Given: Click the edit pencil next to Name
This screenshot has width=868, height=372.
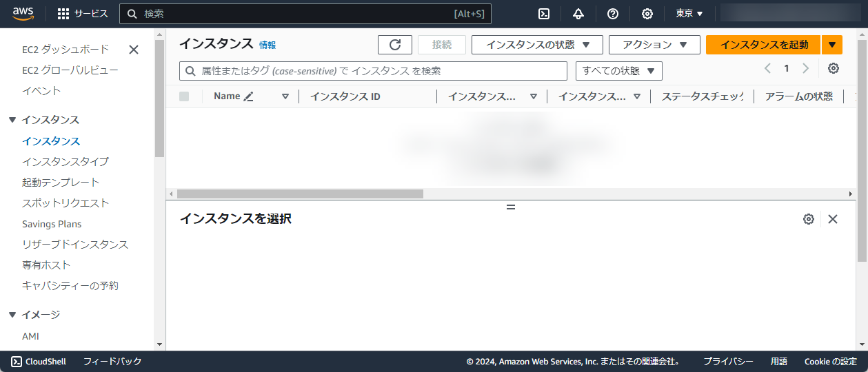Looking at the screenshot, I should click(249, 97).
